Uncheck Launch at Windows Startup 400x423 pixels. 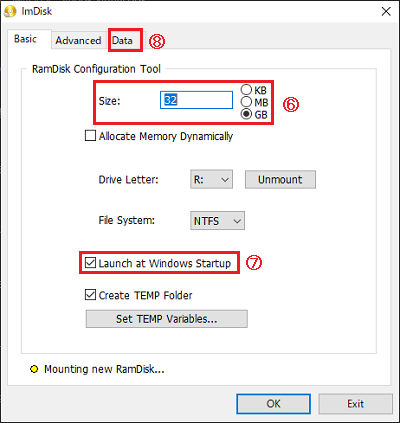point(90,263)
